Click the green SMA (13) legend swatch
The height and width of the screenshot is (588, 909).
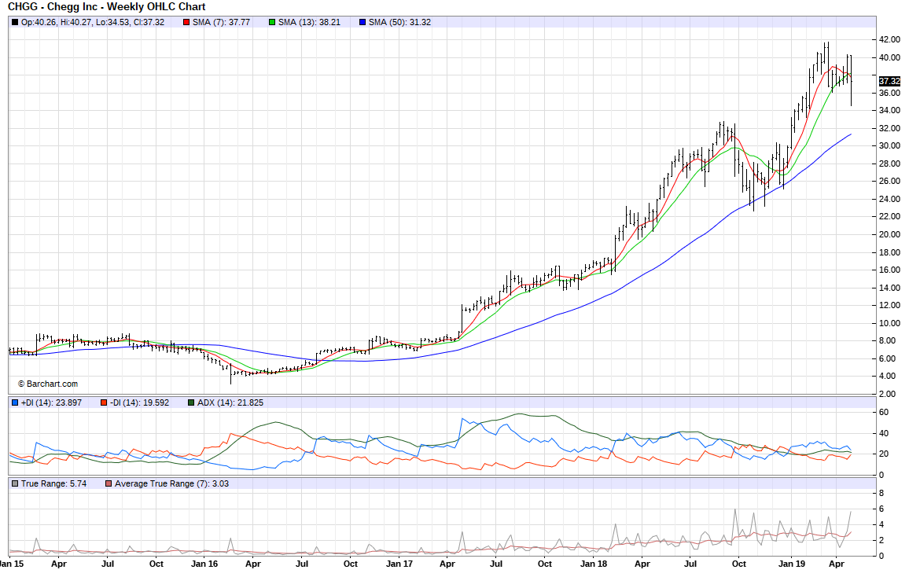[x=273, y=23]
